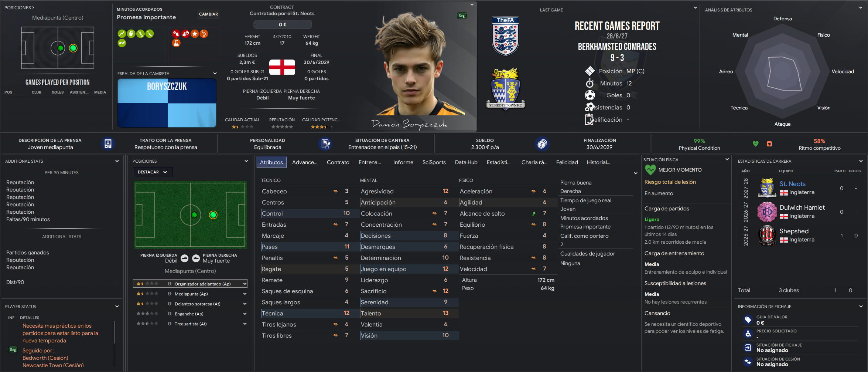This screenshot has height=372, width=868.
Task: Click the weak left foot indicator icon
Action: (x=185, y=258)
